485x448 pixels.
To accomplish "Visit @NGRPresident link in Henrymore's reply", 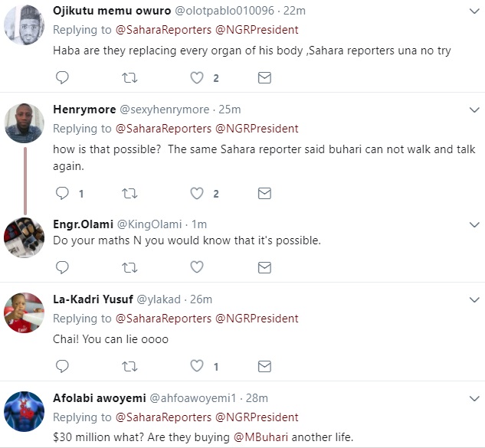I will click(x=257, y=129).
